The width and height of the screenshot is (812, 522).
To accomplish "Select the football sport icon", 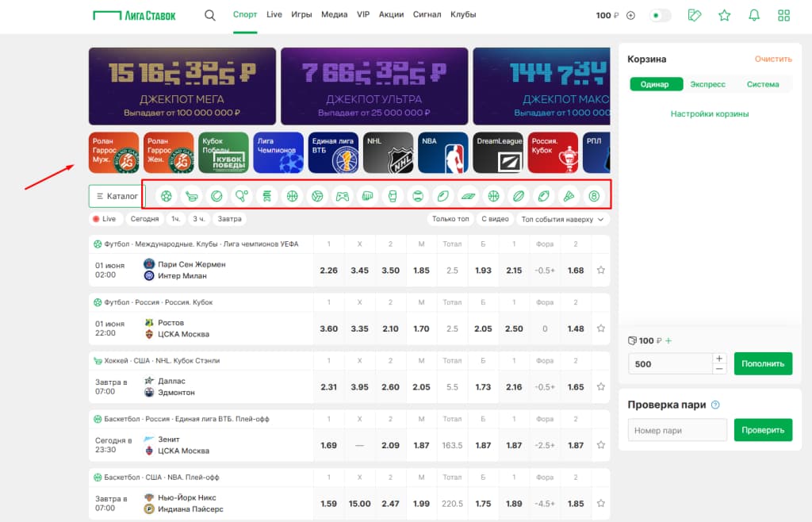I will (x=167, y=196).
